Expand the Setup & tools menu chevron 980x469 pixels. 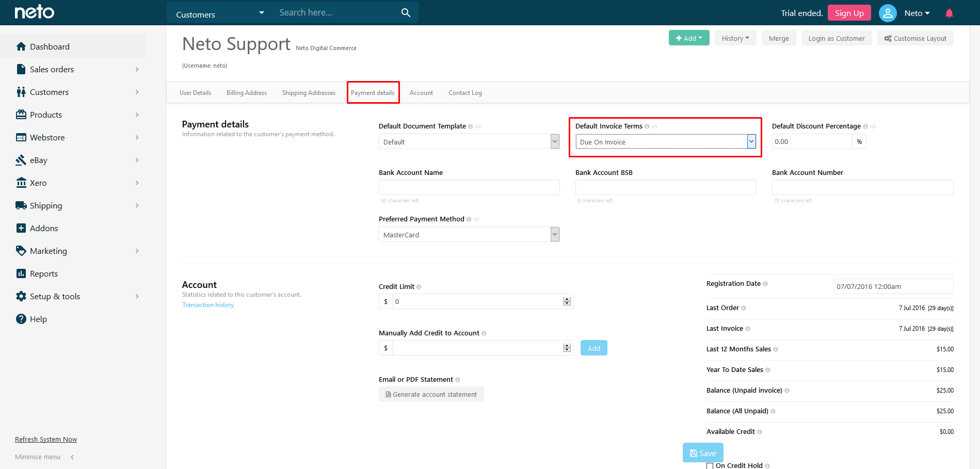click(137, 296)
